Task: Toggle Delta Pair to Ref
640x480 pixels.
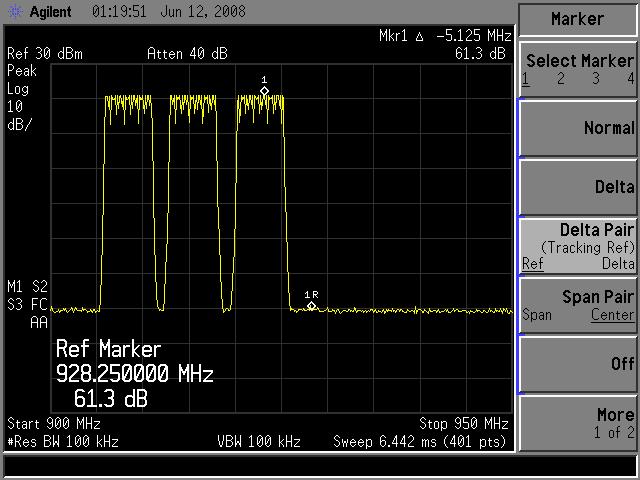Action: [532, 264]
